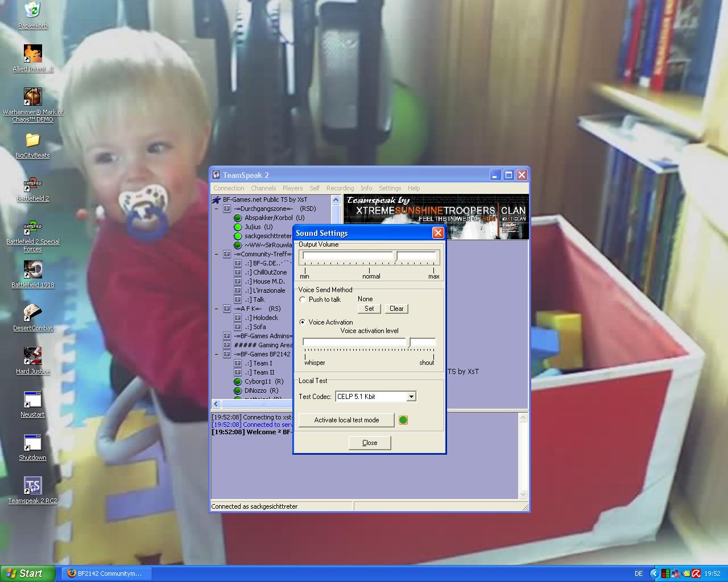This screenshot has height=582, width=728.
Task: Click the Voice activation level slider handle
Action: click(x=409, y=342)
